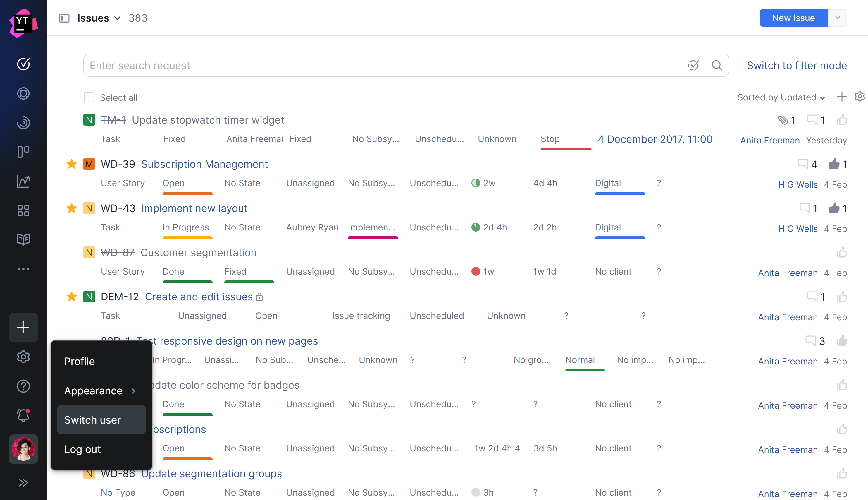Open the New issue dropdown arrow
Image resolution: width=868 pixels, height=500 pixels.
[x=838, y=18]
